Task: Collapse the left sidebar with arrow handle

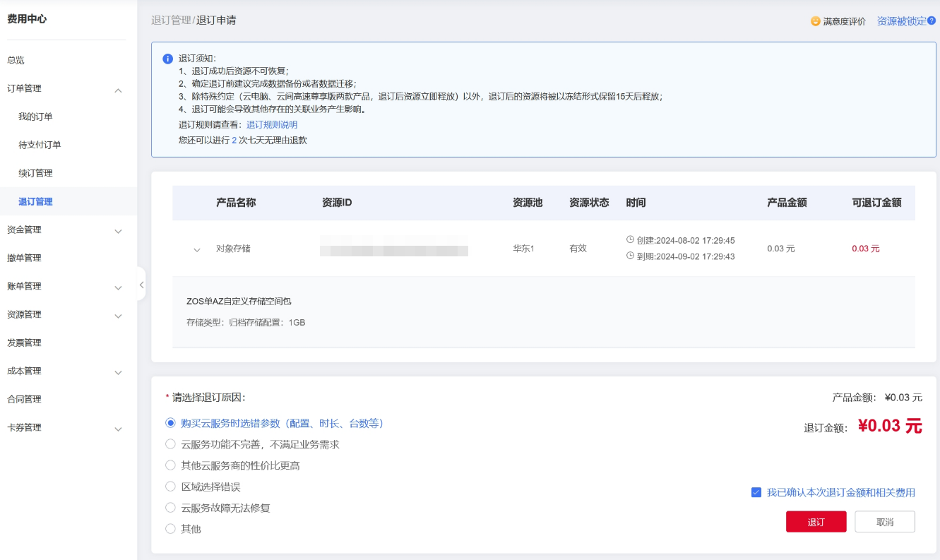Action: (x=141, y=285)
